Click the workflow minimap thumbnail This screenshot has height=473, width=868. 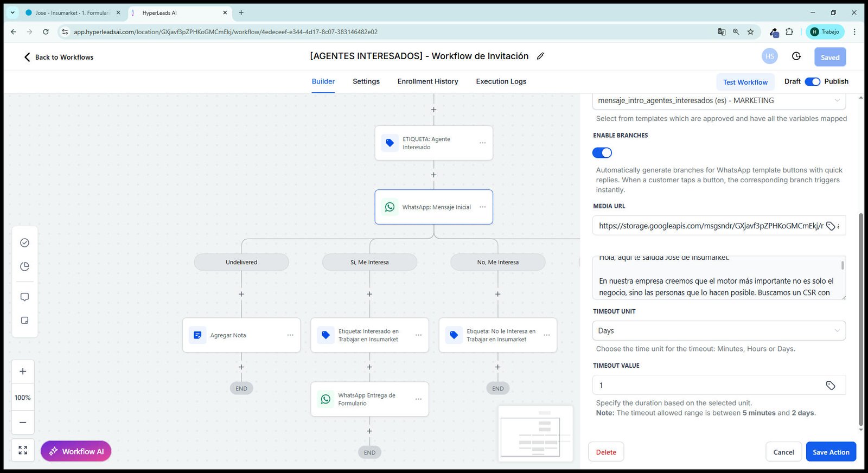(535, 434)
